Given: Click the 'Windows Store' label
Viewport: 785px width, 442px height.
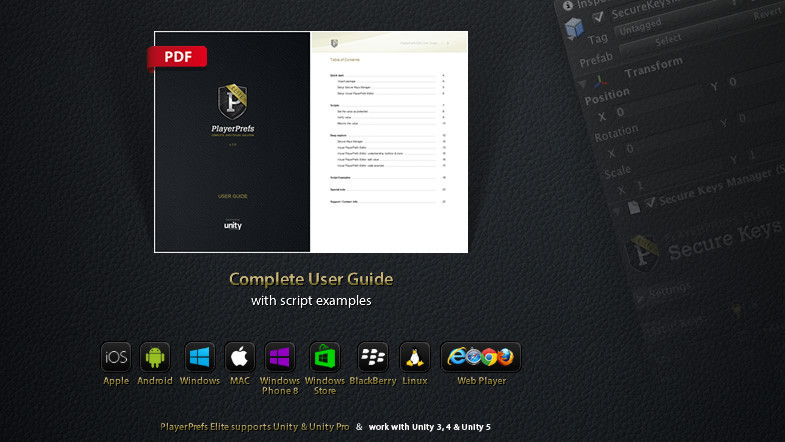Looking at the screenshot, I should 325,385.
